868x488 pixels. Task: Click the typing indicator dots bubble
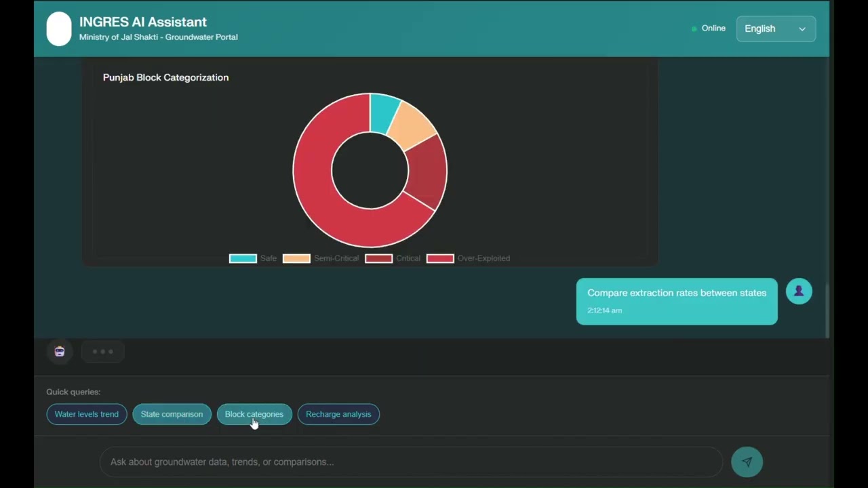(103, 352)
